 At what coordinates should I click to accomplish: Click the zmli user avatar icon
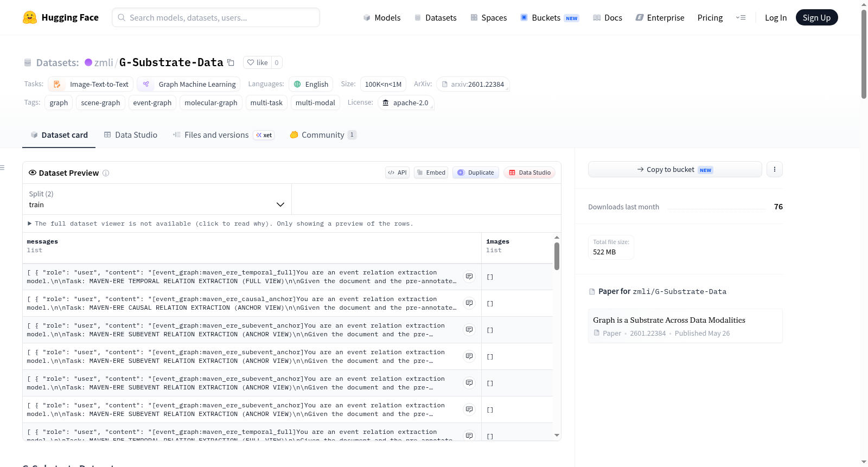[88, 62]
